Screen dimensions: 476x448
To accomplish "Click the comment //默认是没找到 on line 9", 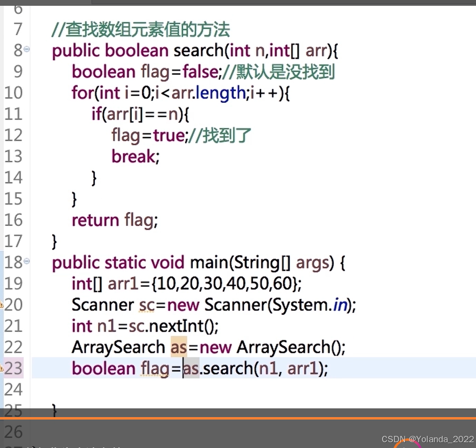I will (278, 72).
